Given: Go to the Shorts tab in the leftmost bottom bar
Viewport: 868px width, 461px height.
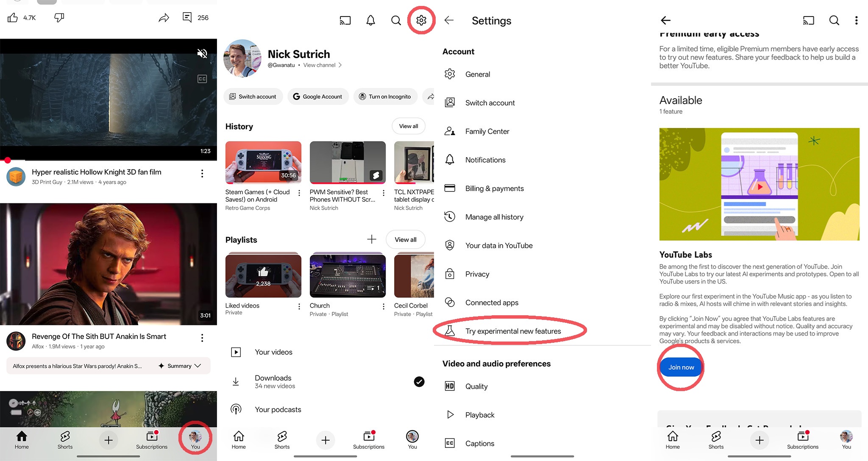Looking at the screenshot, I should (65, 440).
